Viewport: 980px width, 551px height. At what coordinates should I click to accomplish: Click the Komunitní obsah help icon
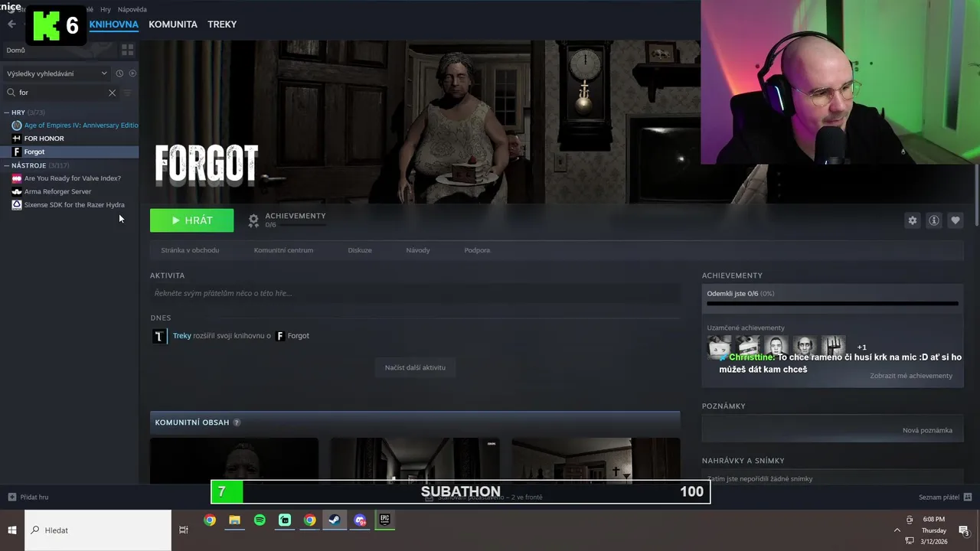[237, 422]
